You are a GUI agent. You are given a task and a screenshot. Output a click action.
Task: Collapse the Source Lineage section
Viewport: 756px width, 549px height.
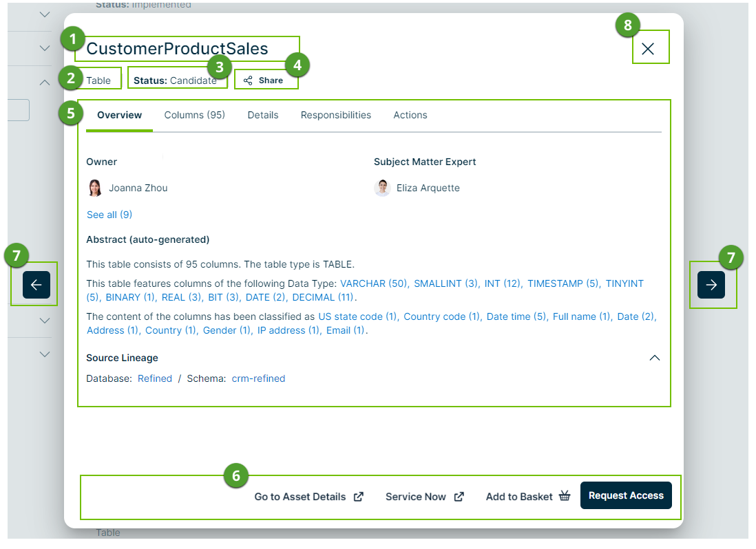(x=655, y=358)
